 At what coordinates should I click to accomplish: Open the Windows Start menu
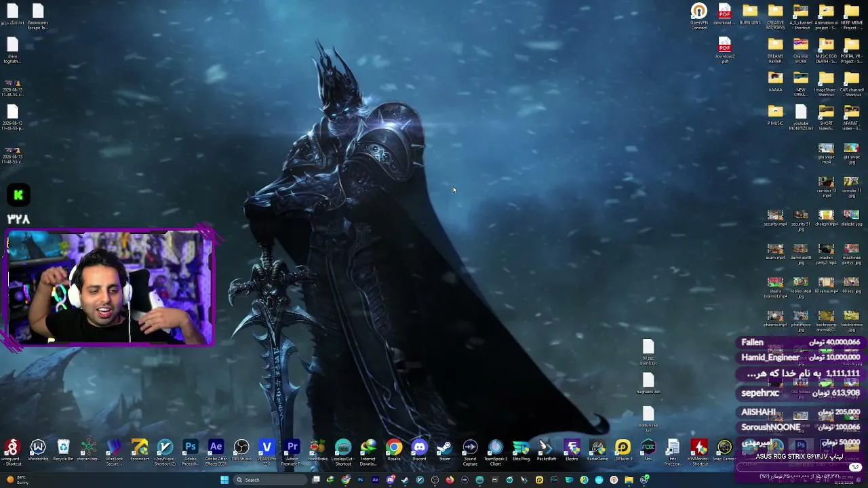pos(224,480)
